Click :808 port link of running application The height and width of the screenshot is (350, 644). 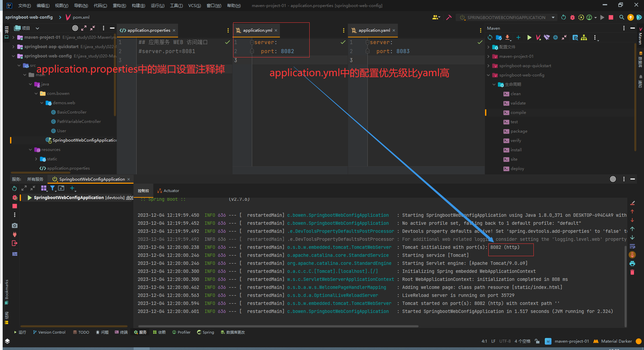130,198
